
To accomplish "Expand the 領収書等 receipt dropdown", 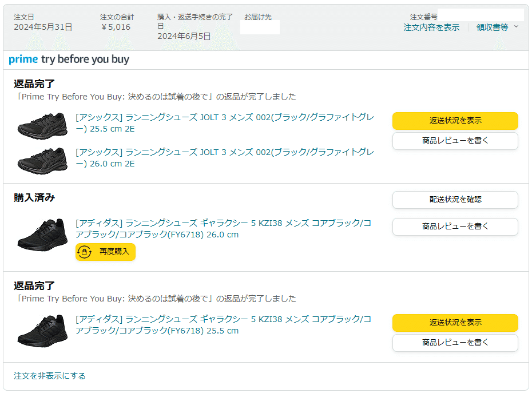I will (x=492, y=27).
